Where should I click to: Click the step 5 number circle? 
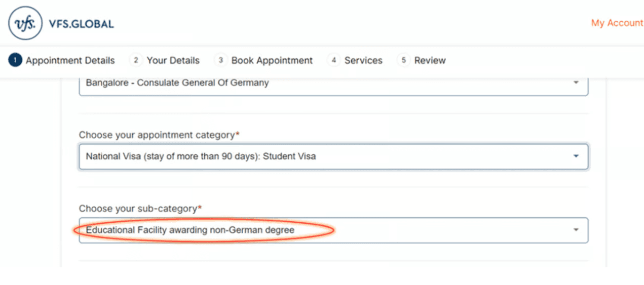click(x=403, y=60)
